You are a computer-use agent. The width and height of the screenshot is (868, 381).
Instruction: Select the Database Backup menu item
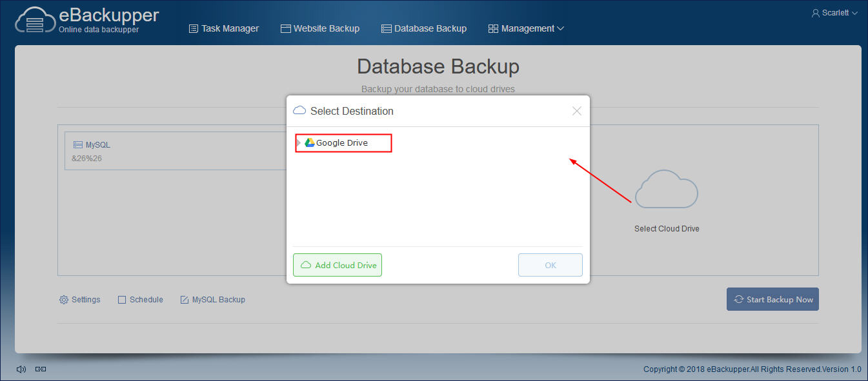(424, 28)
